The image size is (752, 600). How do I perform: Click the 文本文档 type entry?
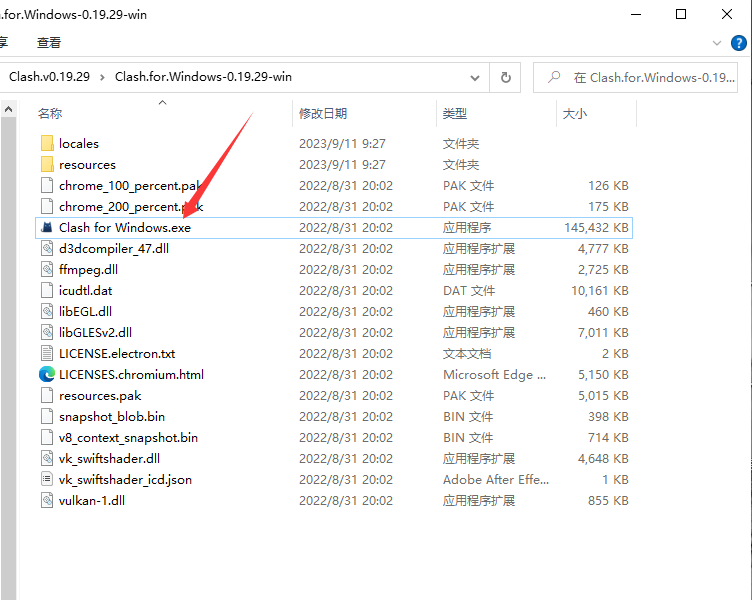pos(467,353)
